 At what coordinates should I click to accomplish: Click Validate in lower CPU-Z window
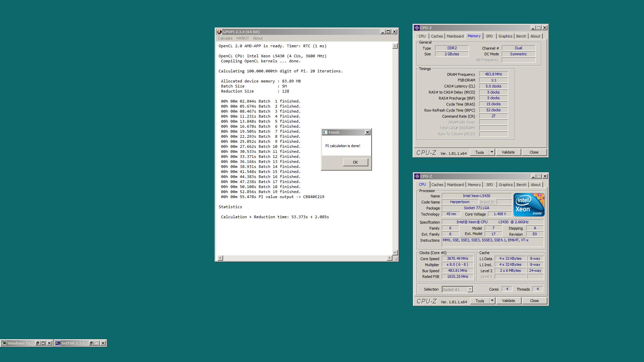coord(508,301)
